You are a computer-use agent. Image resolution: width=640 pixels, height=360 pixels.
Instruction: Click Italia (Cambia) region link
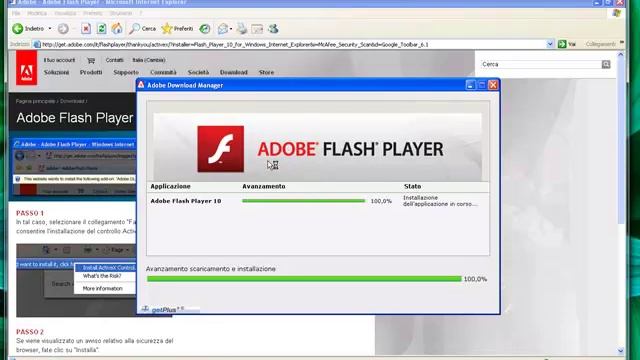pyautogui.click(x=149, y=60)
